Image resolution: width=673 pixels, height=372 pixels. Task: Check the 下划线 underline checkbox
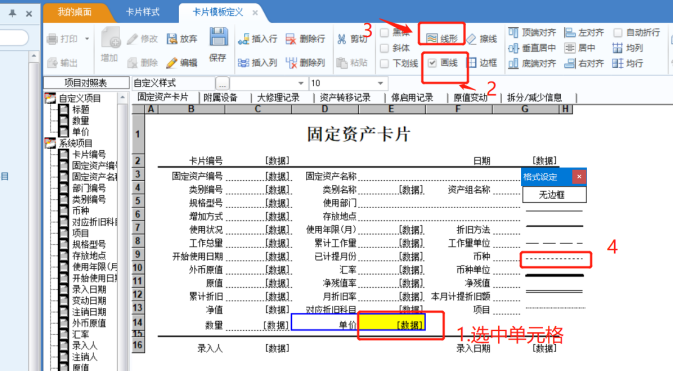pyautogui.click(x=385, y=64)
